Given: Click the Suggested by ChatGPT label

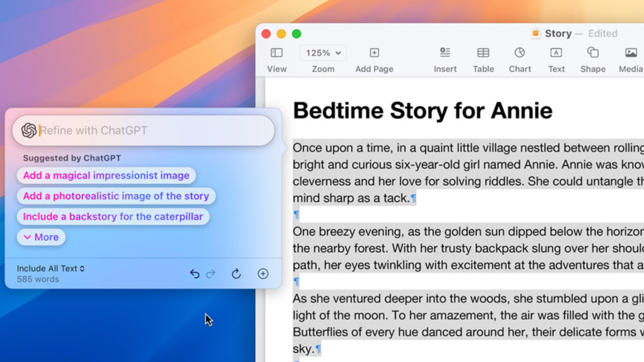Looking at the screenshot, I should (72, 158).
